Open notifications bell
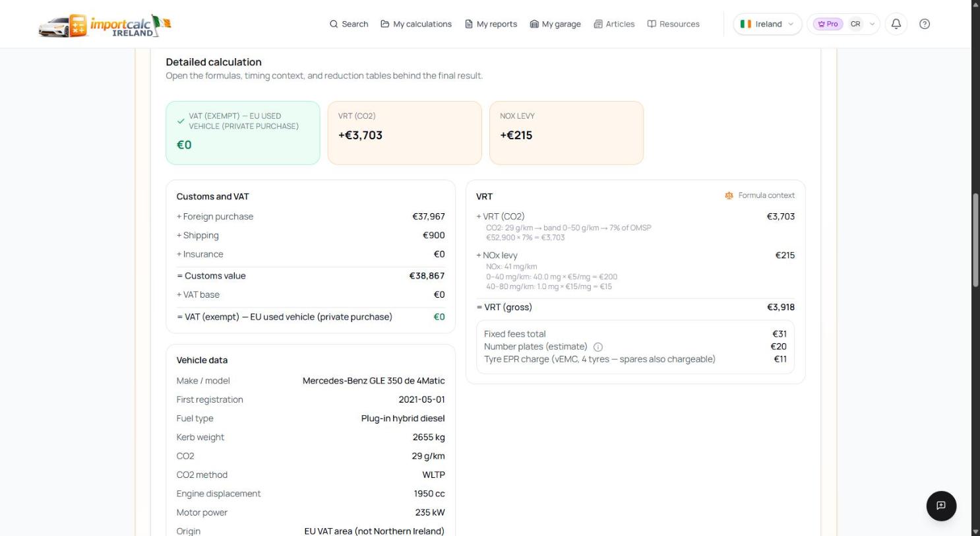Image resolution: width=980 pixels, height=536 pixels. (x=896, y=24)
